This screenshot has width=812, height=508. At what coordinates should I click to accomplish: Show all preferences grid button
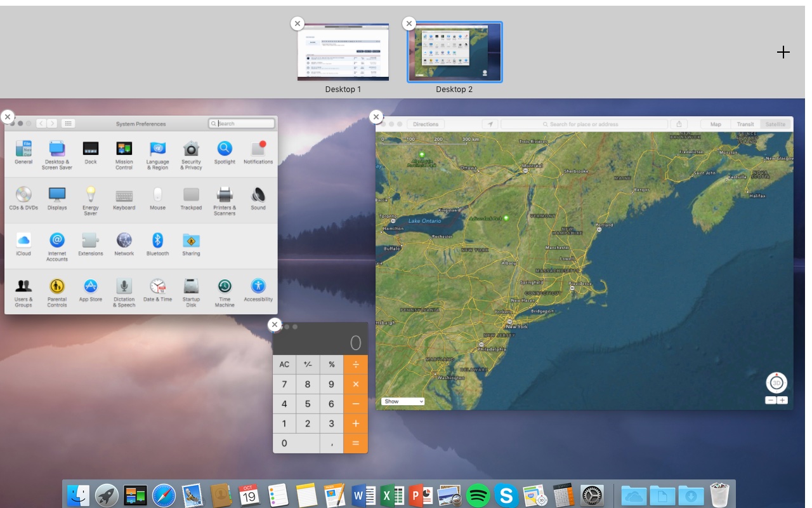(x=68, y=124)
